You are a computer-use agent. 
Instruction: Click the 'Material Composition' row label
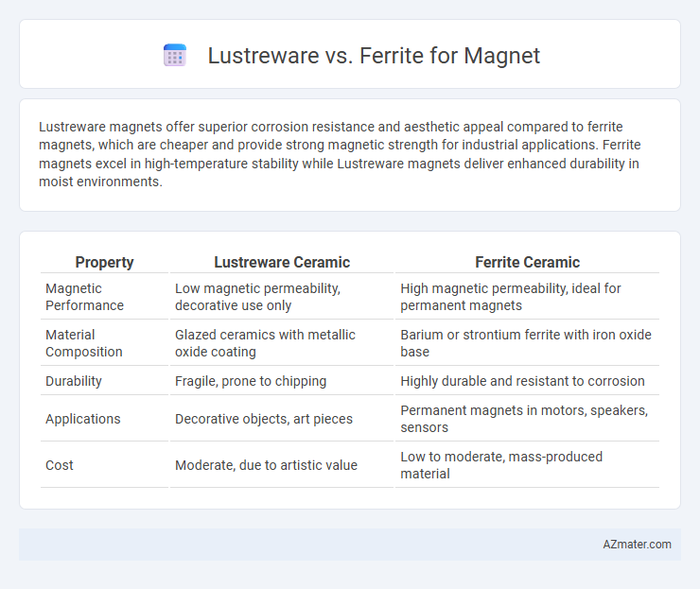click(x=84, y=343)
